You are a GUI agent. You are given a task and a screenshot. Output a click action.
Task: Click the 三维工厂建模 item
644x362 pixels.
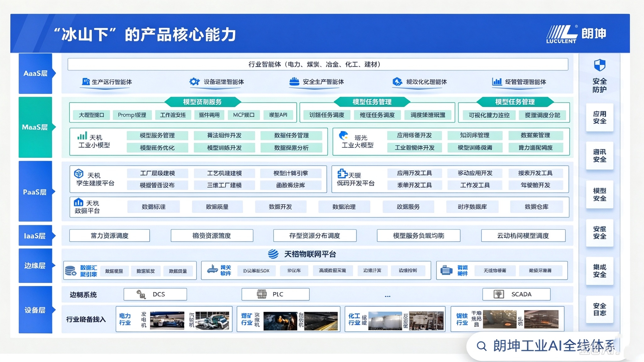click(x=225, y=185)
